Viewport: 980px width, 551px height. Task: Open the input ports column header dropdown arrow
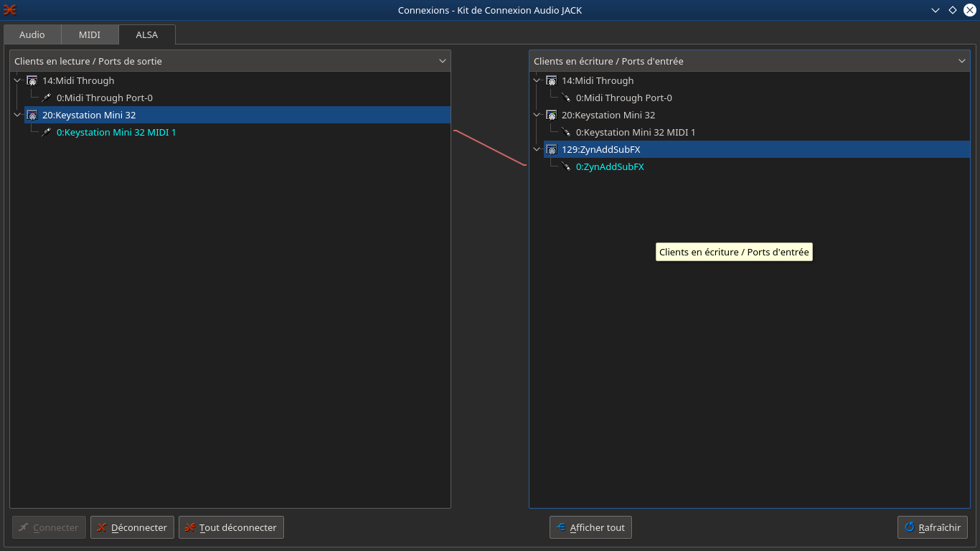(962, 61)
